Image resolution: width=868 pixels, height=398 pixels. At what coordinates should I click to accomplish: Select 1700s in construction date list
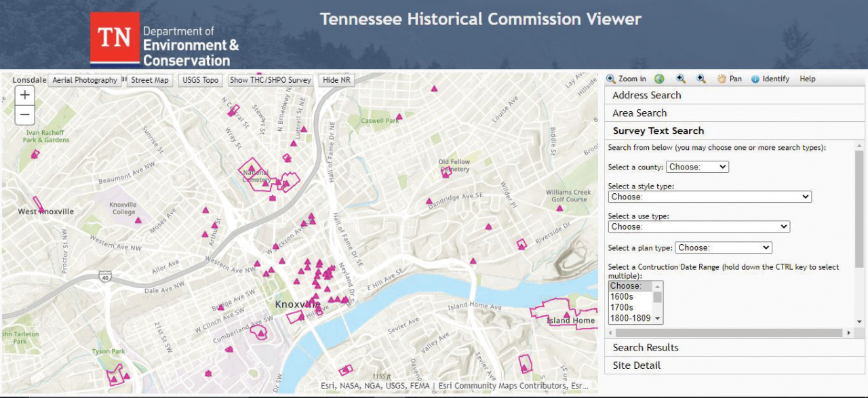click(x=631, y=308)
